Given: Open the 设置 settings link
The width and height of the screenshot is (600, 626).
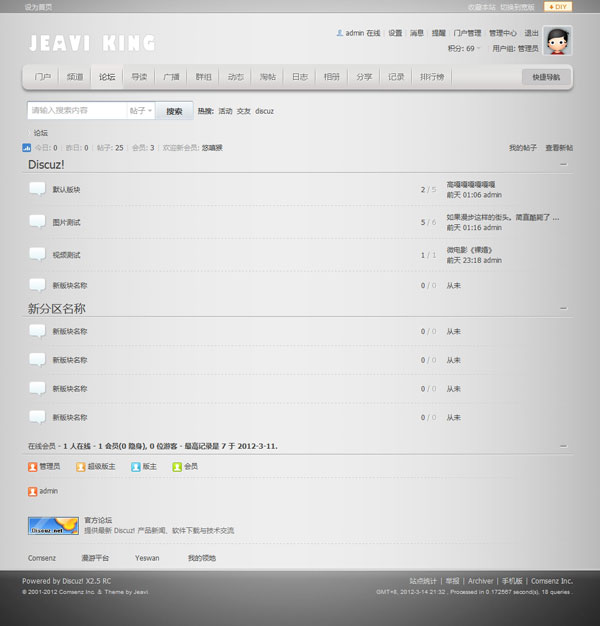Looking at the screenshot, I should coord(395,33).
